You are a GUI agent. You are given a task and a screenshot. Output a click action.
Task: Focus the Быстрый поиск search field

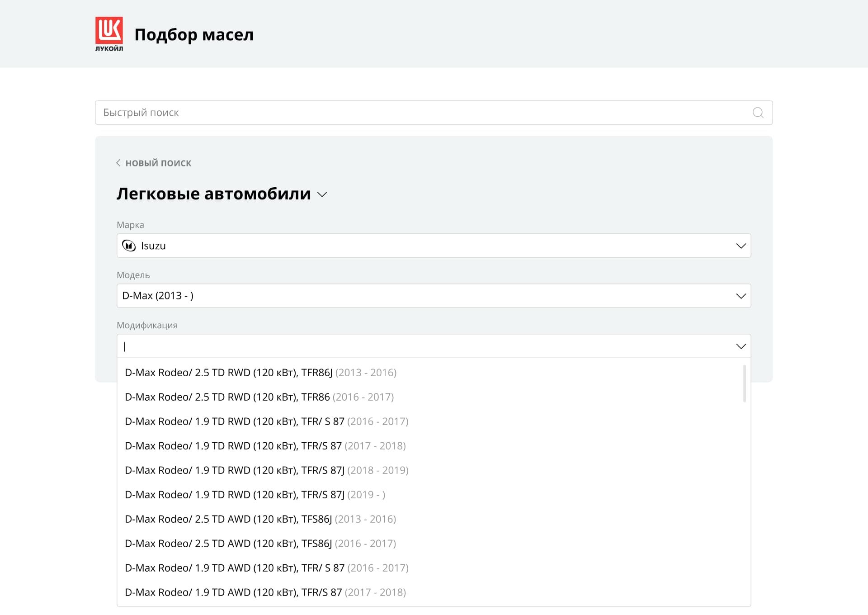tap(407, 113)
